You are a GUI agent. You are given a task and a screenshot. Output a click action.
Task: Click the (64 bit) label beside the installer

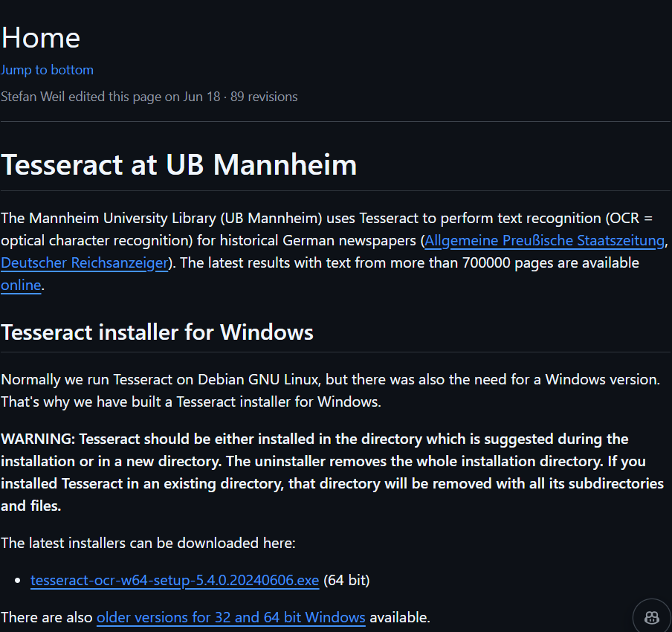[346, 580]
